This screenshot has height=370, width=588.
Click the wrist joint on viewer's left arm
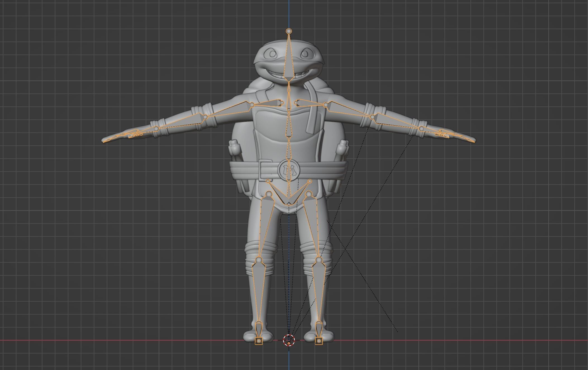156,128
